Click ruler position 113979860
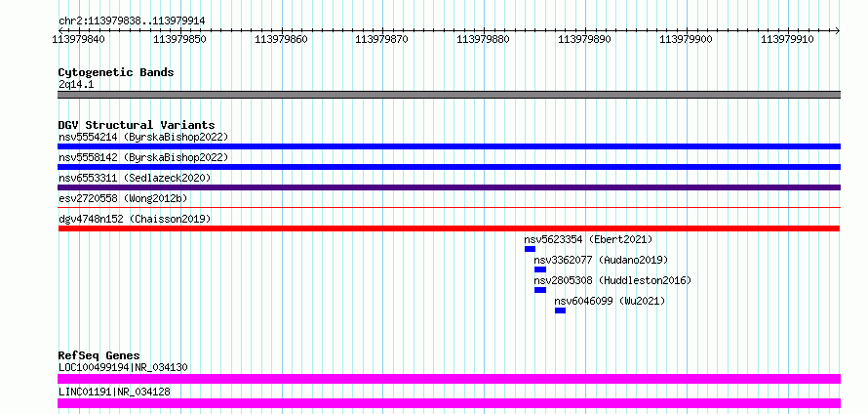 pos(281,39)
